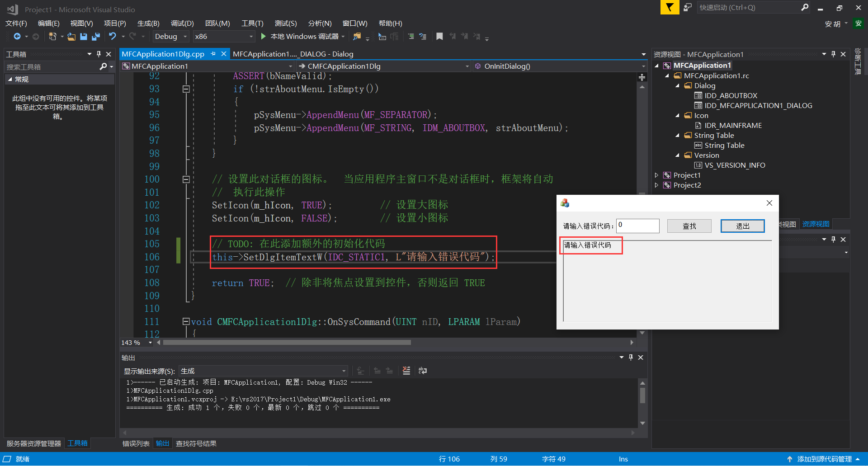
Task: Click the Open File folder icon
Action: pyautogui.click(x=71, y=37)
